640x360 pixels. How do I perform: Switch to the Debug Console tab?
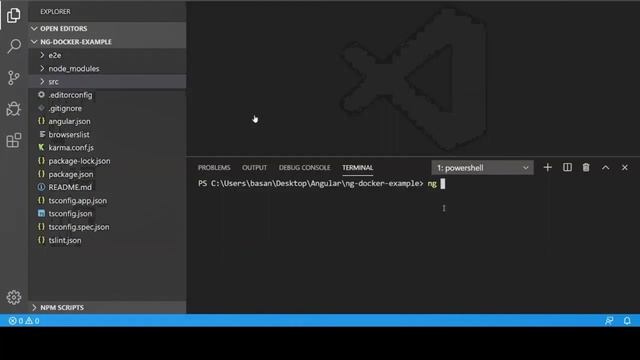(304, 168)
